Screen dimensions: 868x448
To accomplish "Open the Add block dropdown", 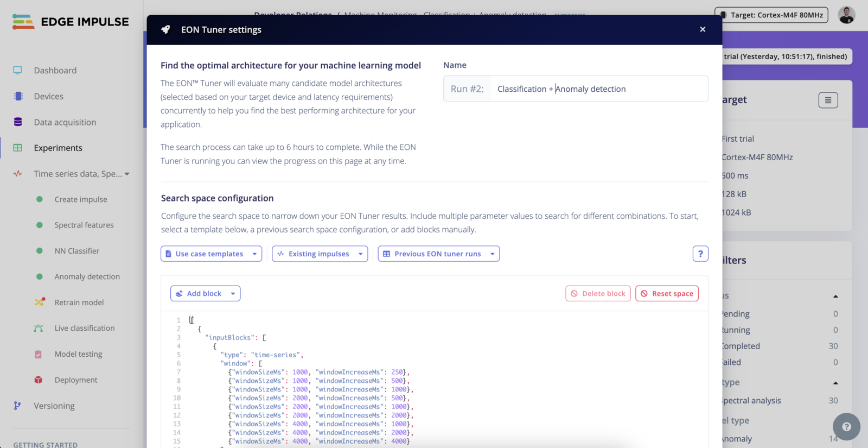I will 205,293.
